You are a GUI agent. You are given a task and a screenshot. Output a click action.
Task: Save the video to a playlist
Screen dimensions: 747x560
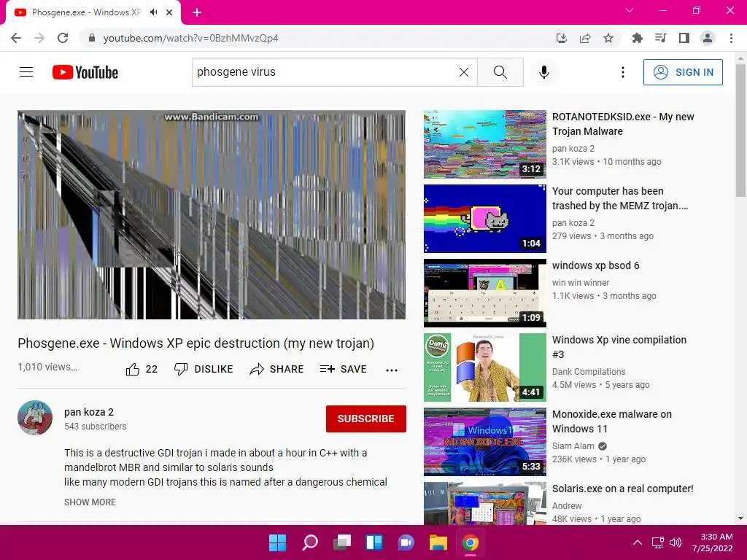(343, 369)
